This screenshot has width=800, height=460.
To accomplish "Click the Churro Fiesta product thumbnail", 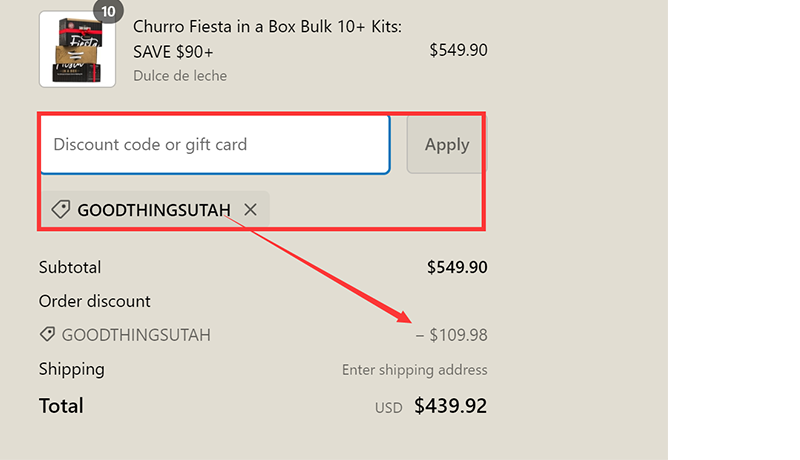I will coord(77,50).
